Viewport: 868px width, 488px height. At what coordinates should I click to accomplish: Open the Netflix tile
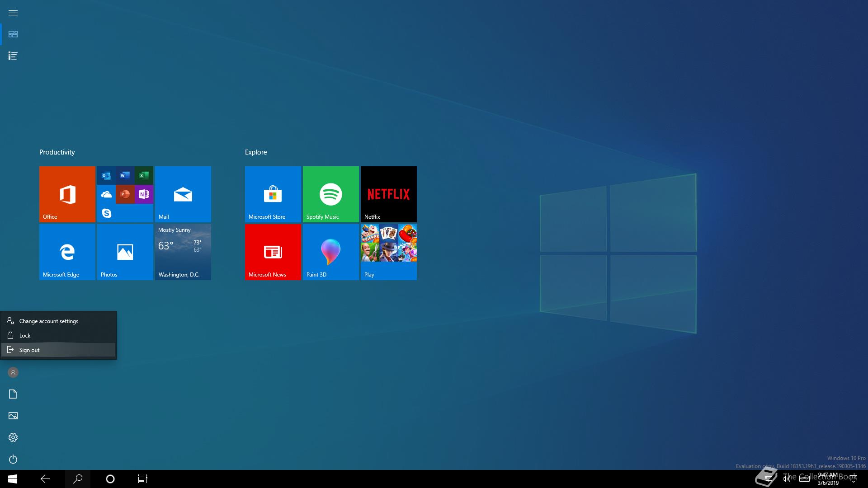389,194
